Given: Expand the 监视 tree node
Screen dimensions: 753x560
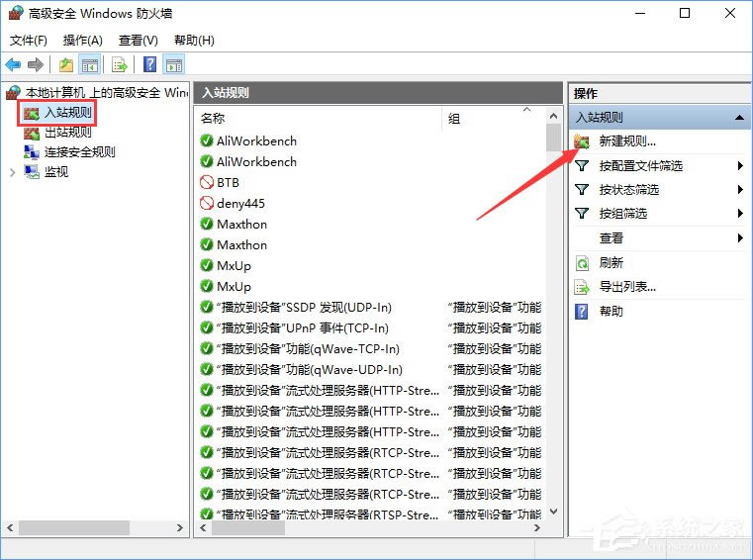Looking at the screenshot, I should pyautogui.click(x=12, y=172).
